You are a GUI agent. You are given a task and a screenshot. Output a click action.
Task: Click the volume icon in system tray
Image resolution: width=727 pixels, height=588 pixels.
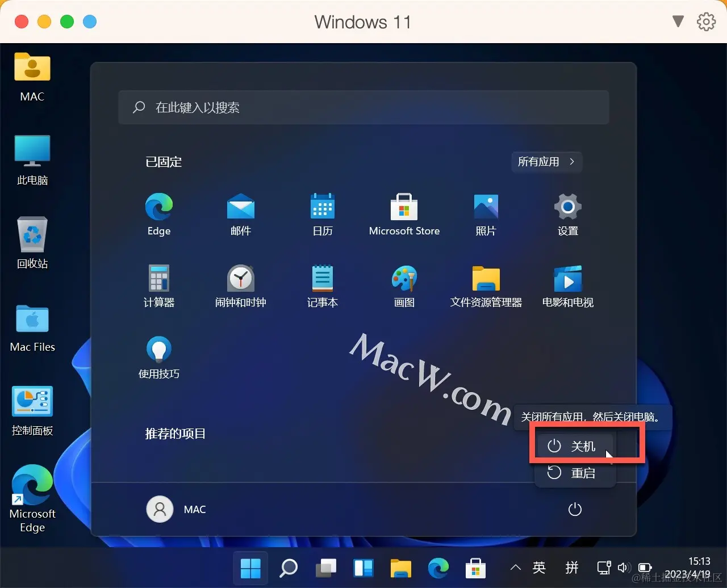tap(623, 567)
